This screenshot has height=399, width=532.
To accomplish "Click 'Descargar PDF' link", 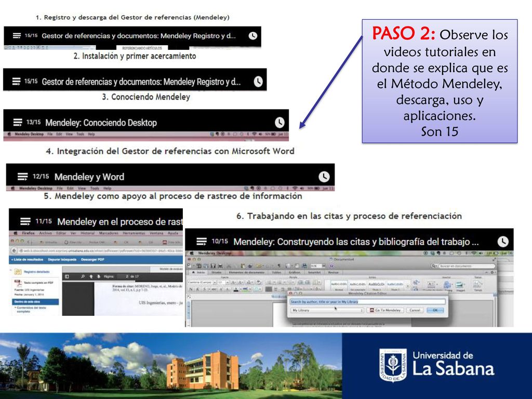I will coord(92,260).
